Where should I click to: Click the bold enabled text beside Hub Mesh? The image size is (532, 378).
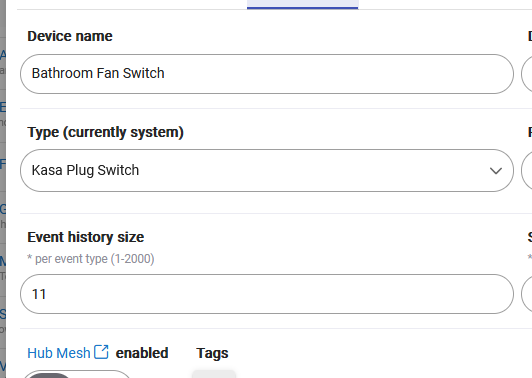pyautogui.click(x=142, y=353)
